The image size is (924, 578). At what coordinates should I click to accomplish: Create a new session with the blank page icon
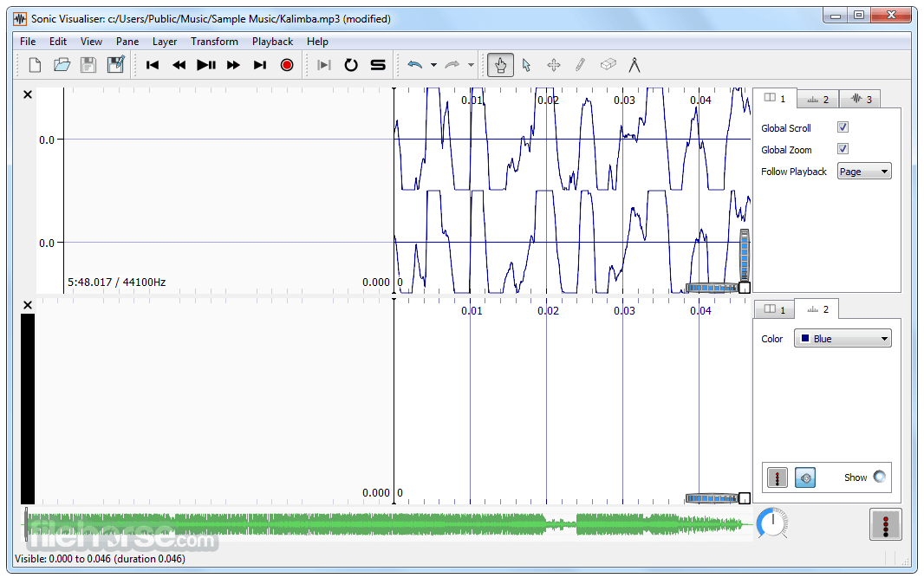point(35,65)
